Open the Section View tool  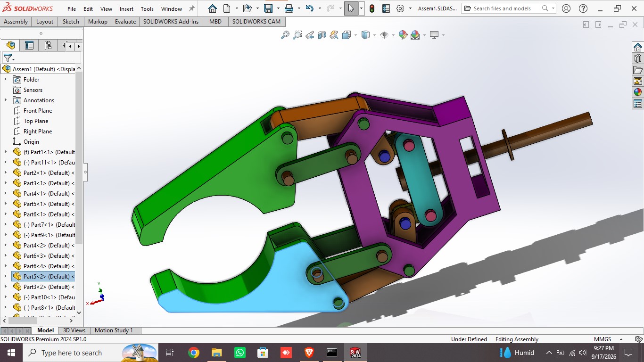(322, 35)
